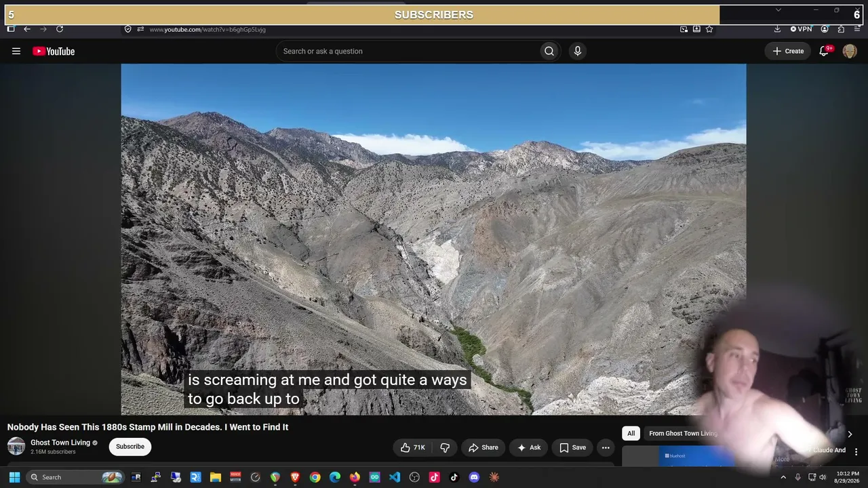Viewport: 868px width, 488px height.
Task: Open the account avatar menu
Action: (850, 51)
